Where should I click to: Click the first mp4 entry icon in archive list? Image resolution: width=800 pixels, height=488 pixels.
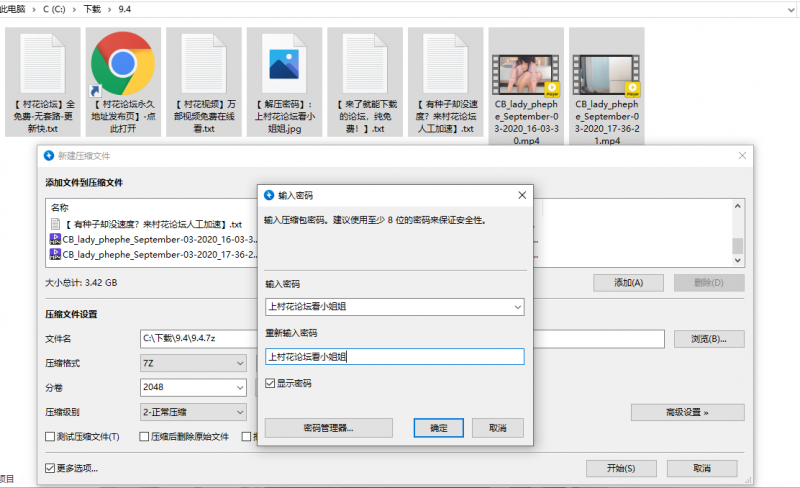54,240
